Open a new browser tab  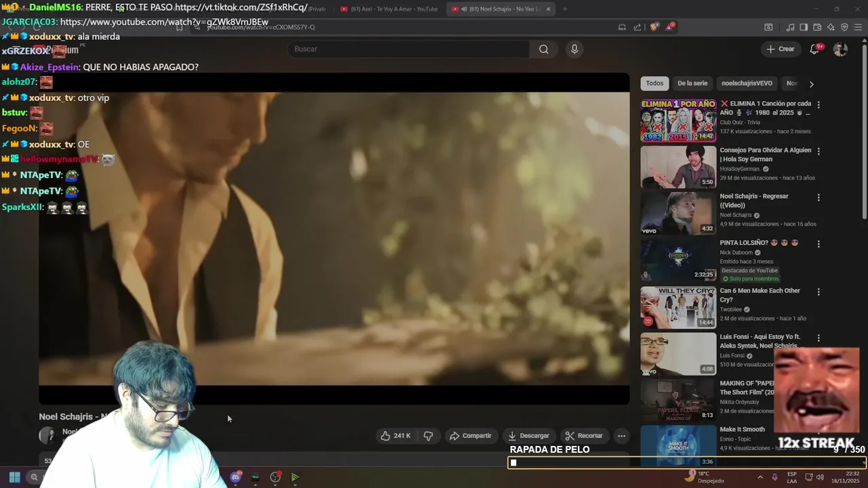pos(565,9)
